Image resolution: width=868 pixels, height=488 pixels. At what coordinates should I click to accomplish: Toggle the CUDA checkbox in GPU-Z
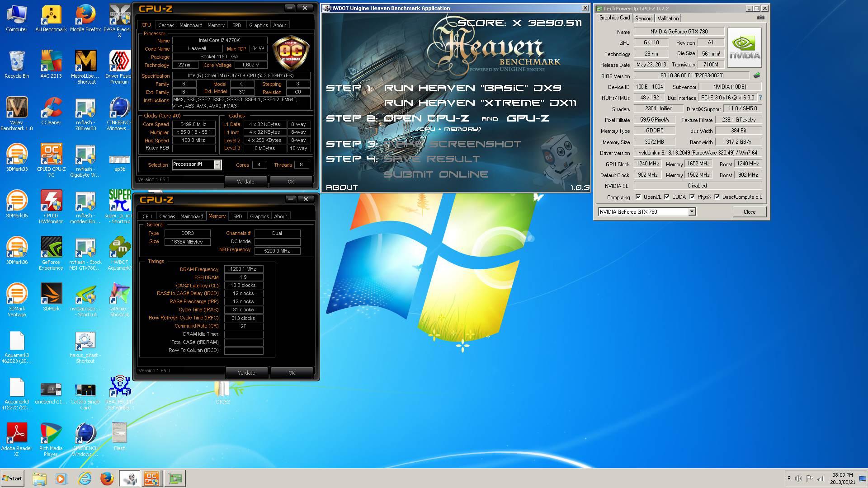coord(667,197)
